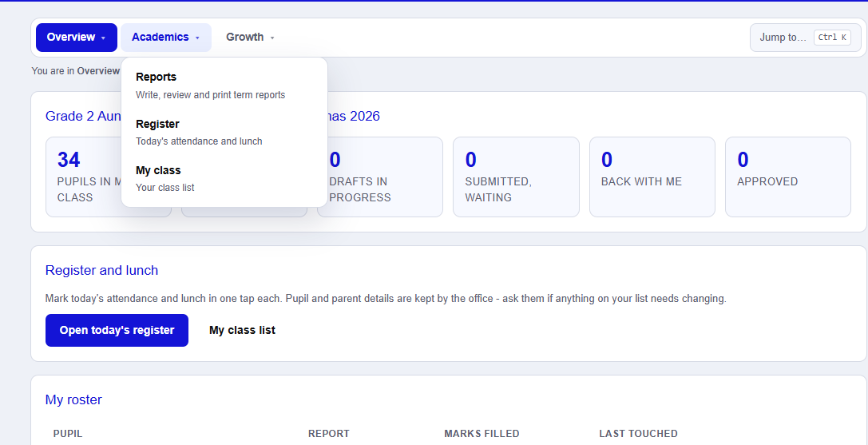Click the Register and lunch heading

[102, 271]
